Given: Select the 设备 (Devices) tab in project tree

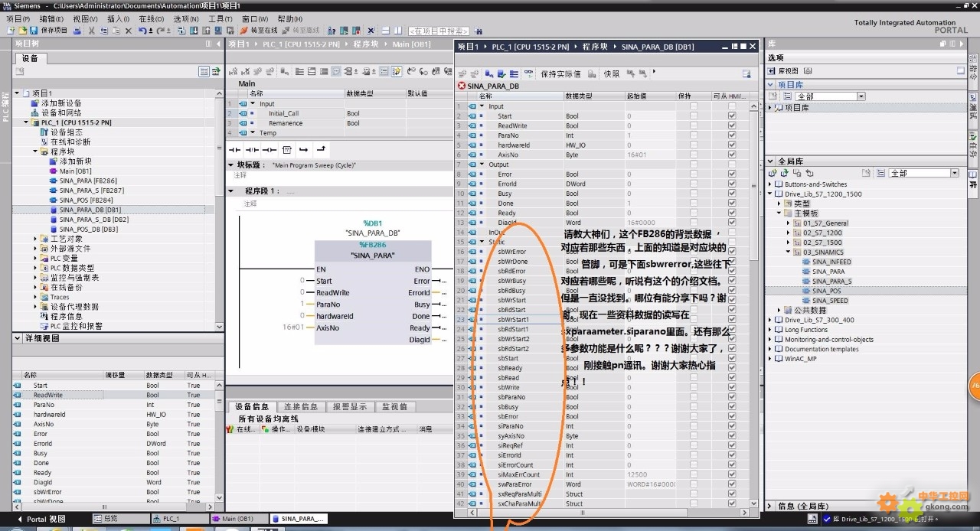Looking at the screenshot, I should coord(30,58).
